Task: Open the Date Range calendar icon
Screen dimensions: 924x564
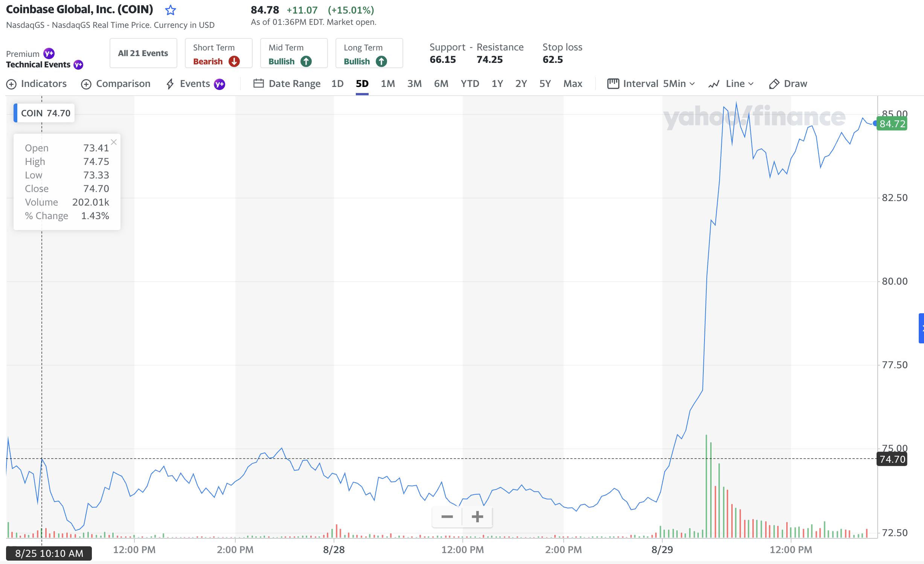Action: (258, 84)
